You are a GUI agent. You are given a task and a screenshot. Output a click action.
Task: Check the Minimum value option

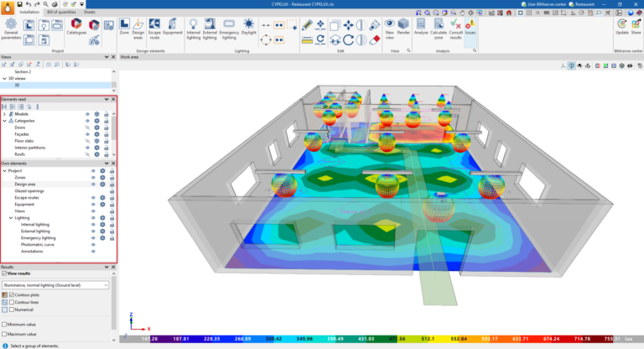point(4,325)
